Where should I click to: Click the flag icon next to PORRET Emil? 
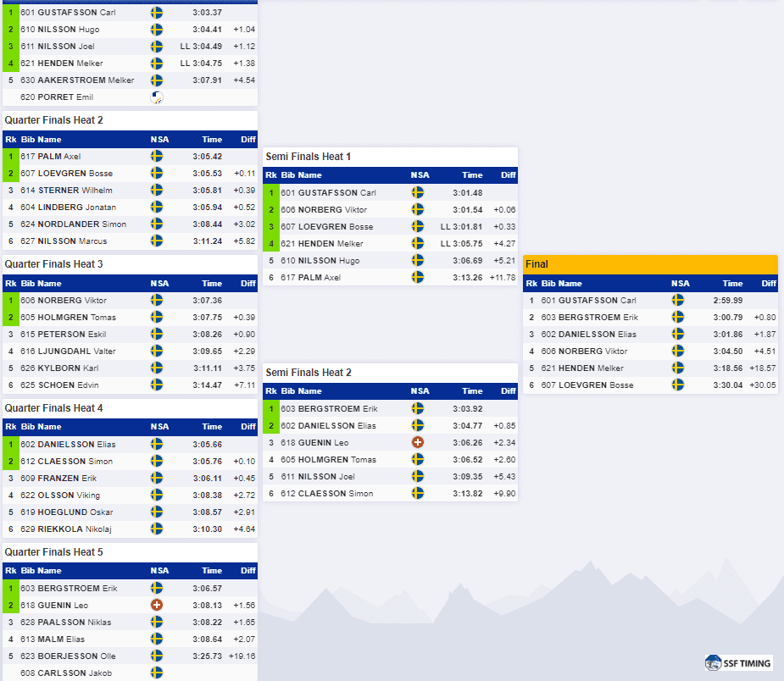click(x=157, y=97)
